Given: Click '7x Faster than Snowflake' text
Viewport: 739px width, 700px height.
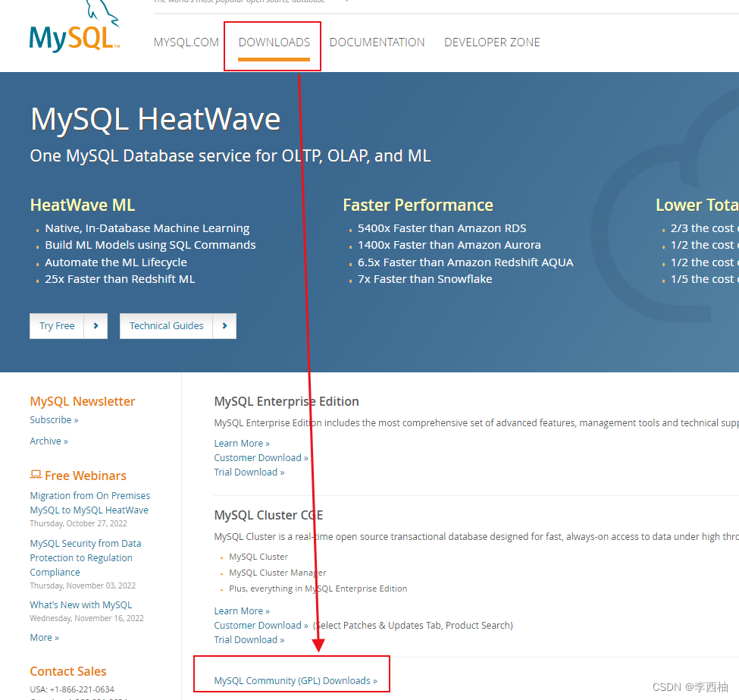Looking at the screenshot, I should tap(424, 279).
